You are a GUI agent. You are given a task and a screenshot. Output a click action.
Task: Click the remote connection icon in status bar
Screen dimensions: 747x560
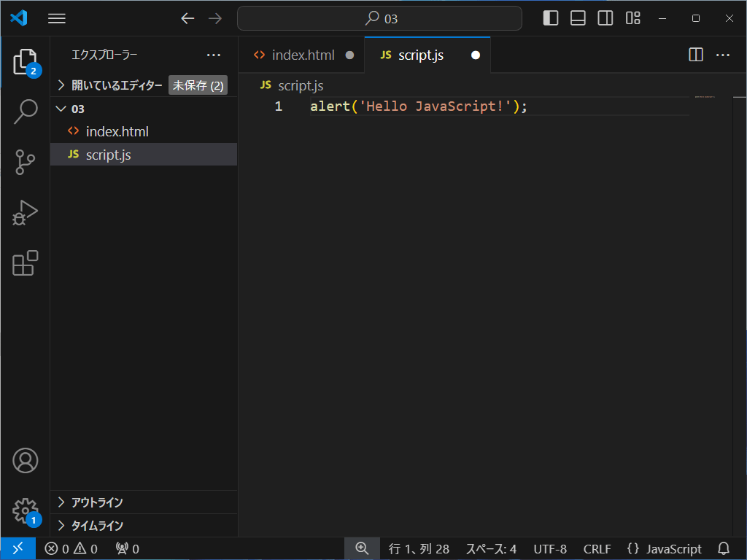click(16, 548)
